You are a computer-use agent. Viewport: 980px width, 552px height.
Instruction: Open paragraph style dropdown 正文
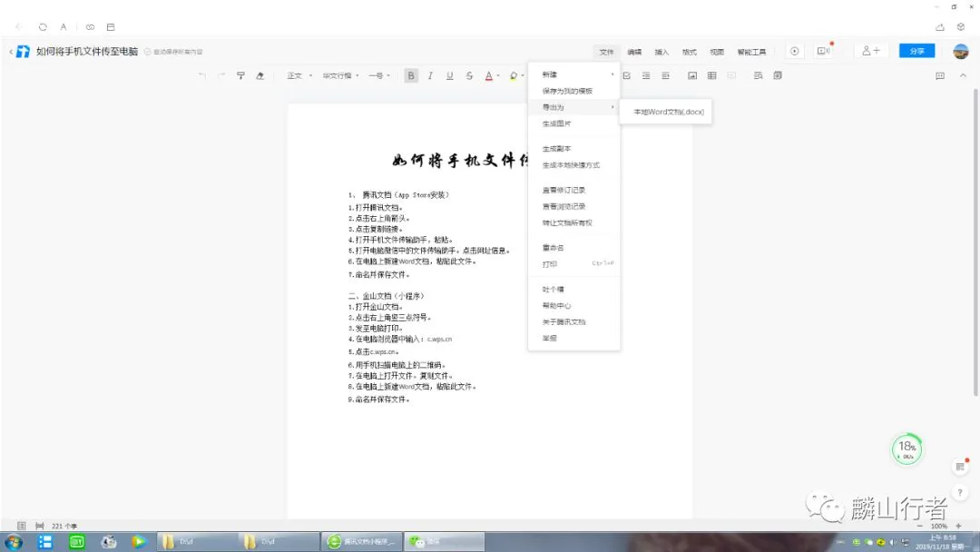point(299,75)
